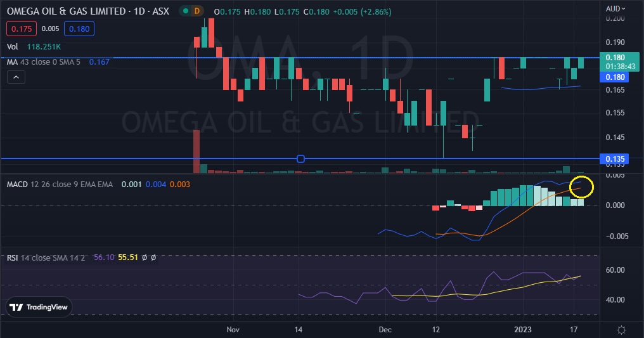Select the square handle on the 0.135 horizontal line
The width and height of the screenshot is (644, 338).
click(300, 159)
